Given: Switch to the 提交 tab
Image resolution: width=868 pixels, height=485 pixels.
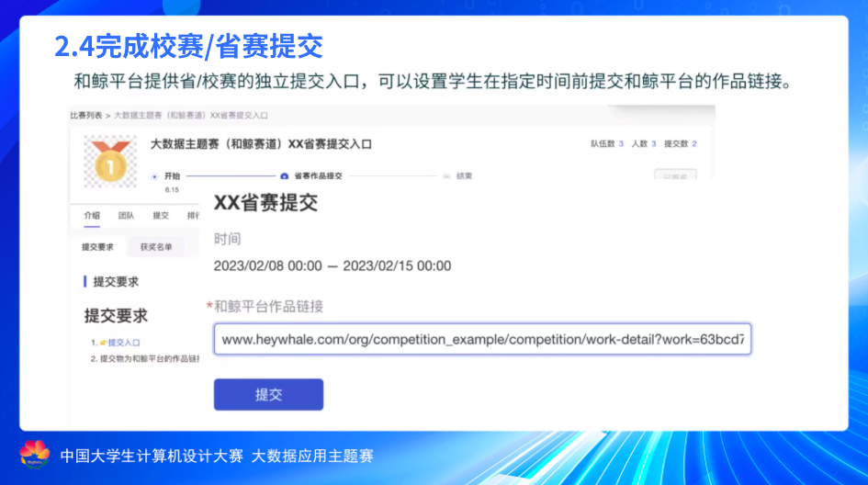Looking at the screenshot, I should tap(161, 216).
